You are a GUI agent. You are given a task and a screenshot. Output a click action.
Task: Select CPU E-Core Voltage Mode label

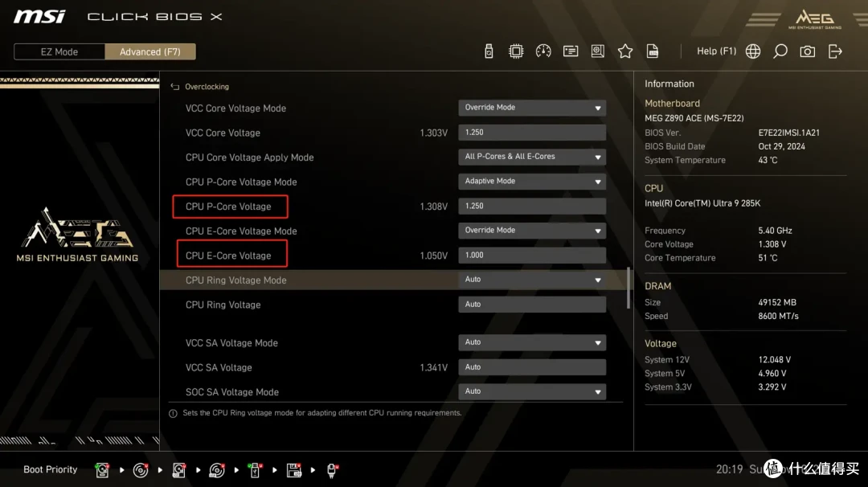[x=241, y=231]
